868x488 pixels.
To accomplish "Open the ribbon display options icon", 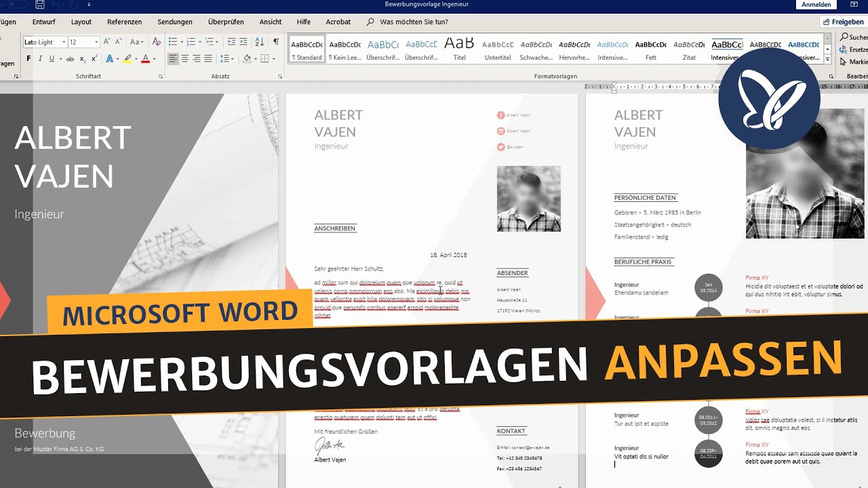I will pos(856,5).
